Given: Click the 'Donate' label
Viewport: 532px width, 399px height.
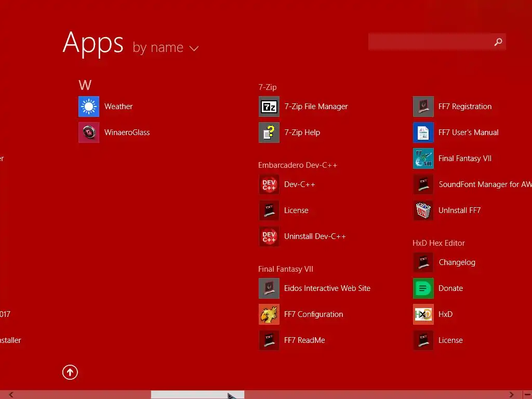Looking at the screenshot, I should click(450, 288).
